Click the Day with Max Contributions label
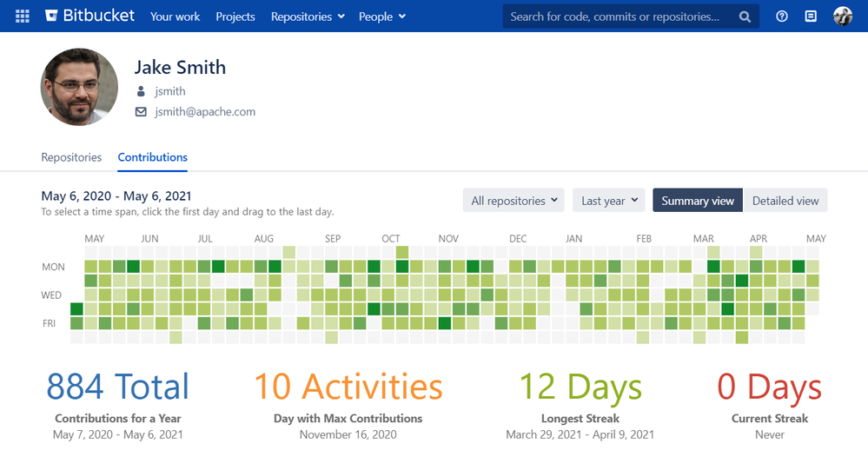The height and width of the screenshot is (470, 868). (x=348, y=419)
